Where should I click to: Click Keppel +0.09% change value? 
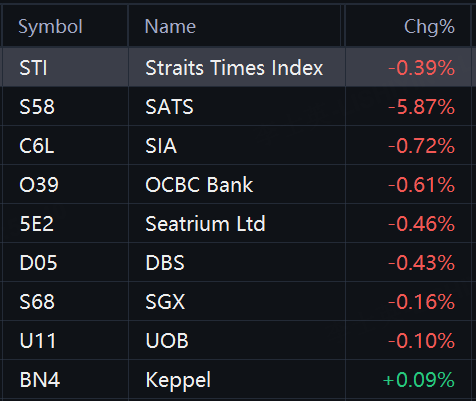click(419, 380)
